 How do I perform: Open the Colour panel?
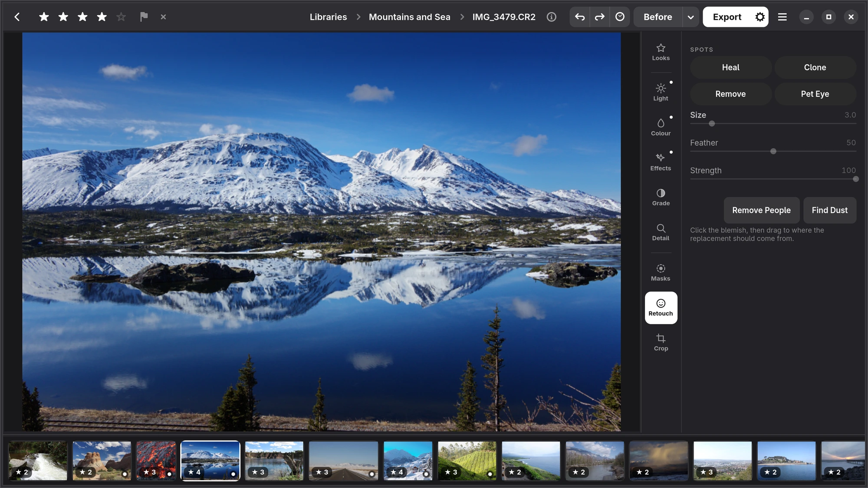point(661,127)
